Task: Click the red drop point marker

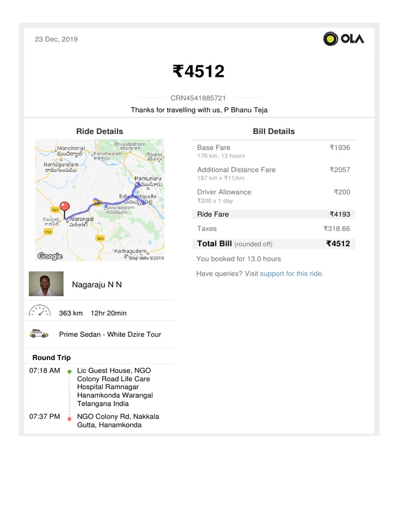Action: click(70, 417)
